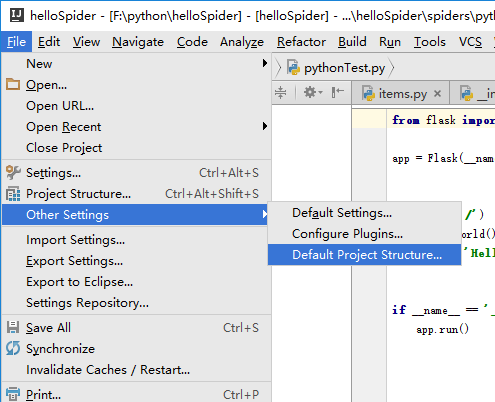This screenshot has width=495, height=402.
Task: Click the floppy disk Save All icon
Action: point(13,327)
